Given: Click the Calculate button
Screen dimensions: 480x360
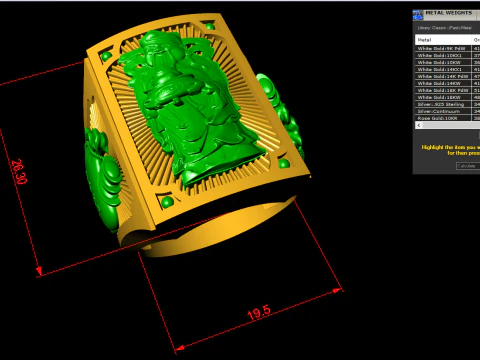Looking at the screenshot, I should (468, 166).
